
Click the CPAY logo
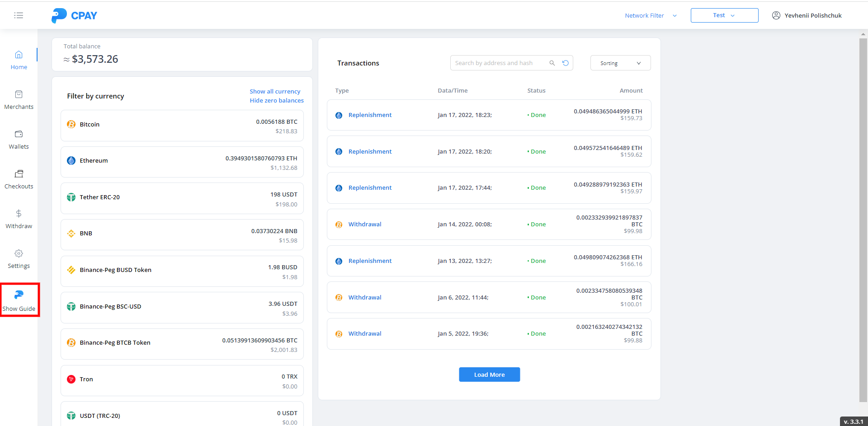coord(74,16)
